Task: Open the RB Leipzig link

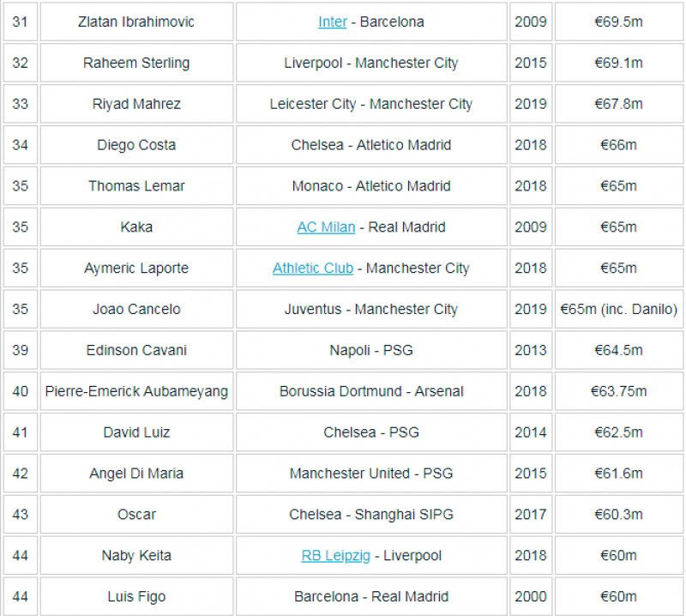Action: (336, 556)
